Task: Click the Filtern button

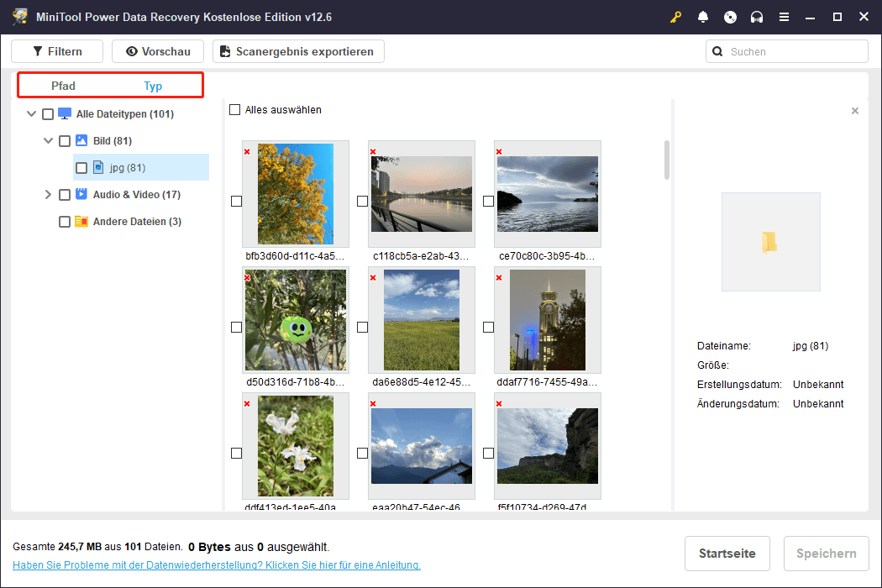Action: [x=57, y=51]
